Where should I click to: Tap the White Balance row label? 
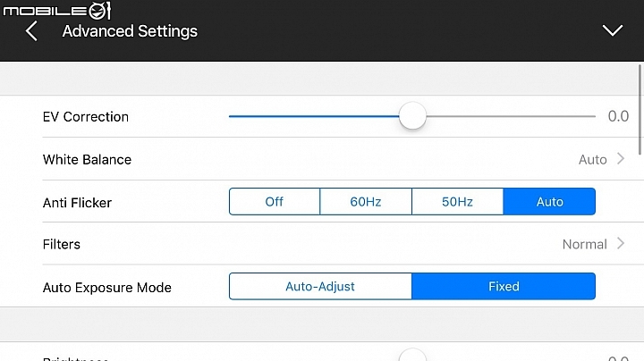tap(87, 160)
